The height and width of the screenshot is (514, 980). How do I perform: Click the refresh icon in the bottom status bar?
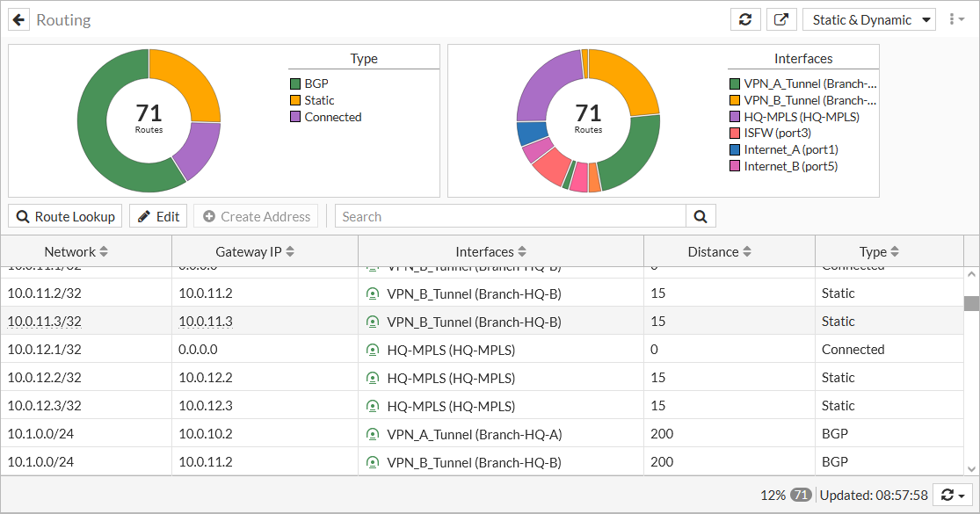pos(947,495)
